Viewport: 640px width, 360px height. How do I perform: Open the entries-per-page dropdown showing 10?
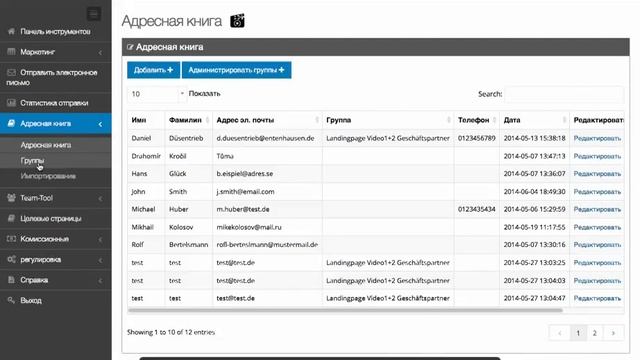(157, 94)
